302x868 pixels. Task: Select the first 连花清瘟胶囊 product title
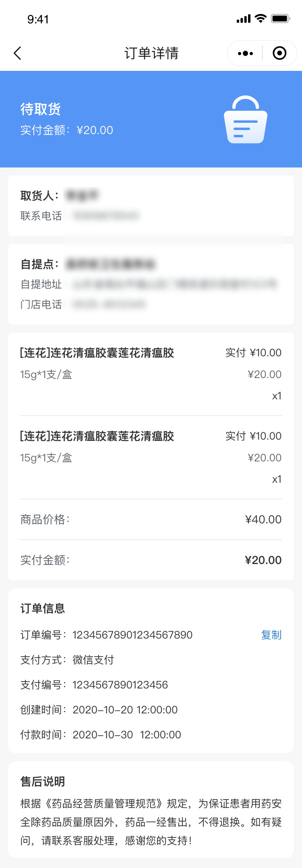(x=97, y=353)
